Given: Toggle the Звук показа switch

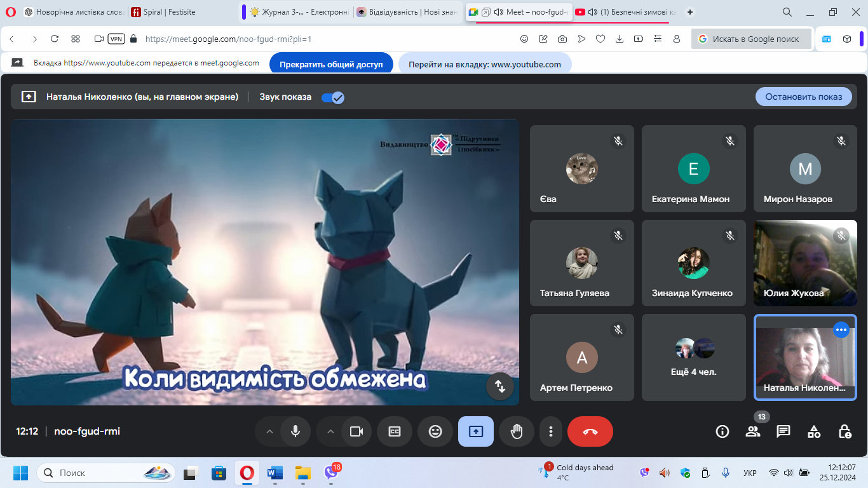Looking at the screenshot, I should pos(333,97).
